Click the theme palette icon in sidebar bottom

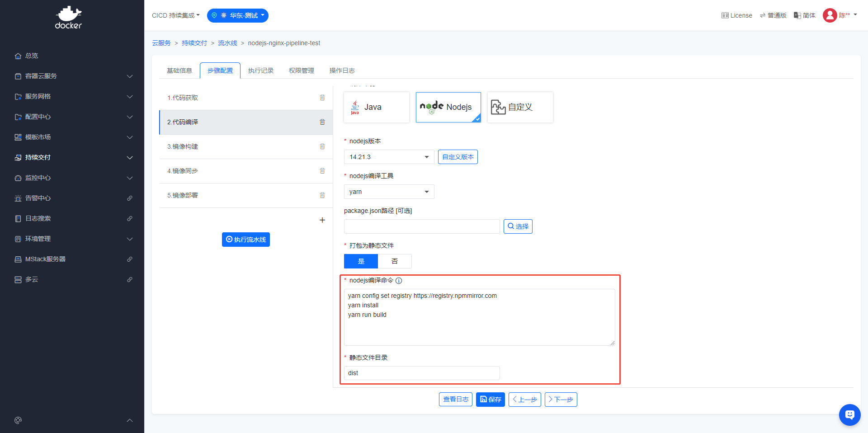(x=18, y=420)
